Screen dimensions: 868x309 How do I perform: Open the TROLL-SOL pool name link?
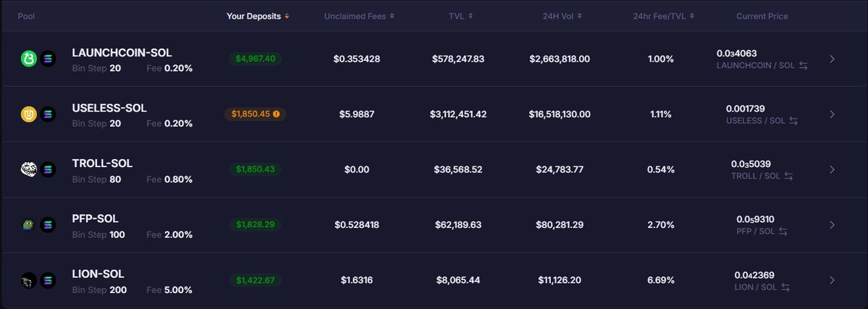pos(102,164)
